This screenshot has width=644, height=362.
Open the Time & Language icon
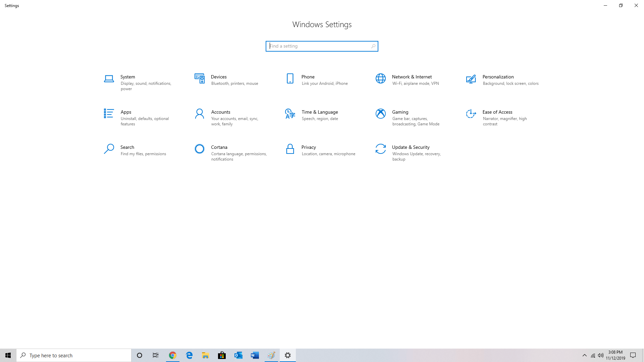click(x=290, y=114)
